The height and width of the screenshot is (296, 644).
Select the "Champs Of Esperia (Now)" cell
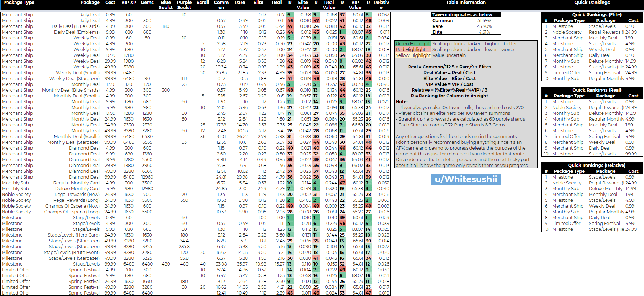pyautogui.click(x=73, y=206)
